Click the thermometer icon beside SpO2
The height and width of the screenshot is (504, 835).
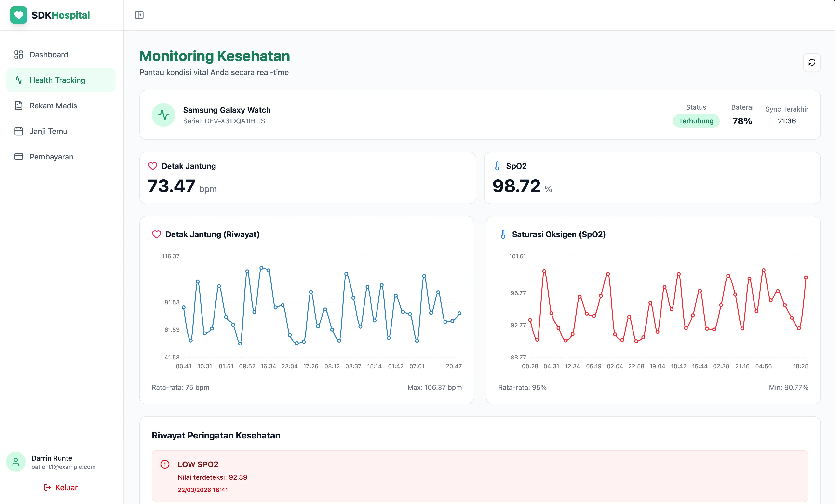(x=497, y=166)
